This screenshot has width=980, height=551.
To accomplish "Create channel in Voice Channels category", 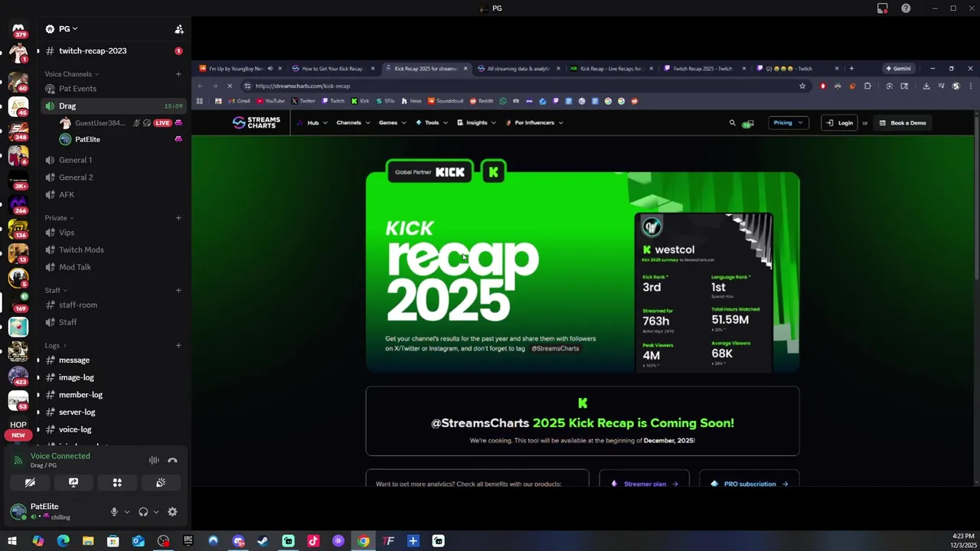I will [178, 74].
